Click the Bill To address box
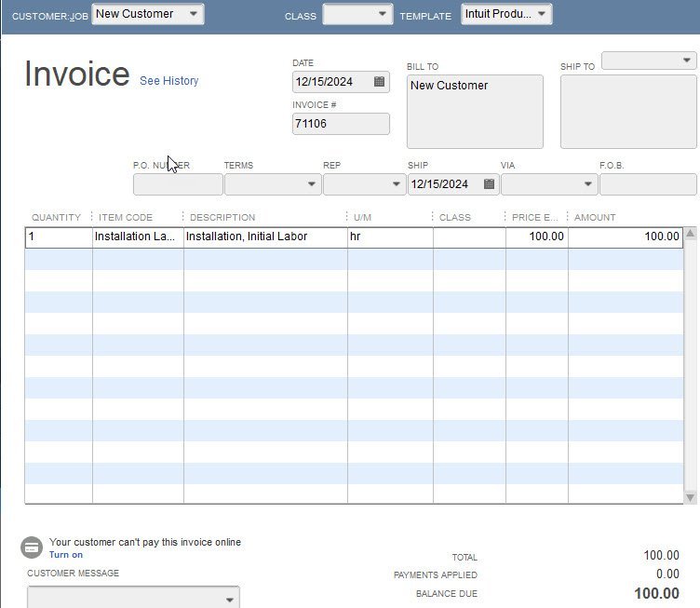Image resolution: width=700 pixels, height=608 pixels. 475,112
